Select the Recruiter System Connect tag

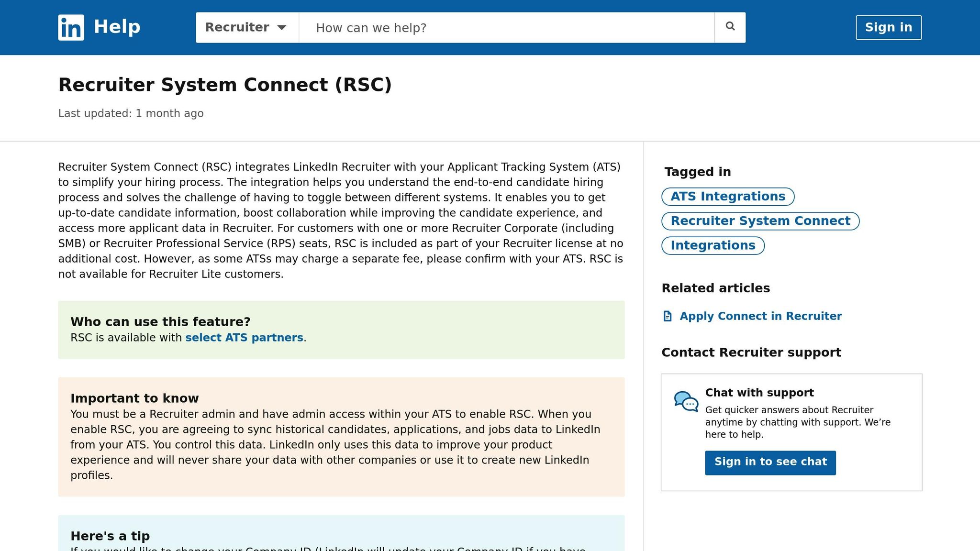[760, 221]
